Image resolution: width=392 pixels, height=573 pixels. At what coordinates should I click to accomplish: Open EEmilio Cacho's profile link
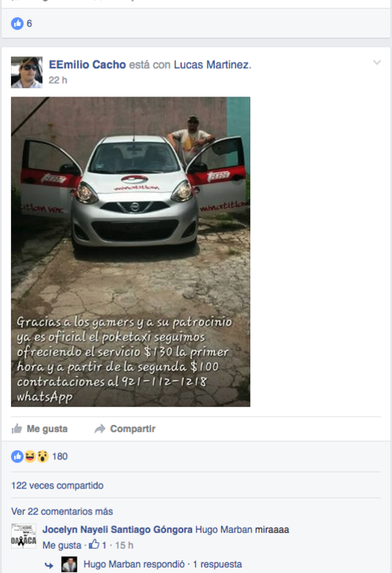(87, 65)
